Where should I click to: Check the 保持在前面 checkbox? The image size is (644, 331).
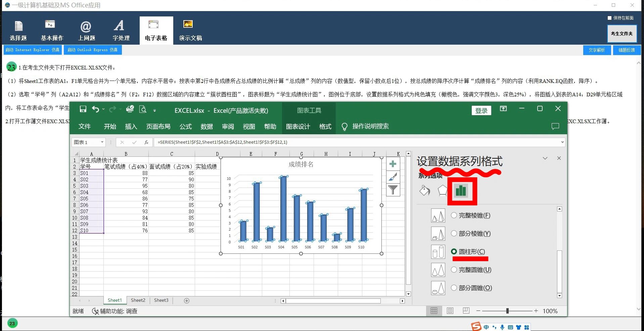[609, 18]
